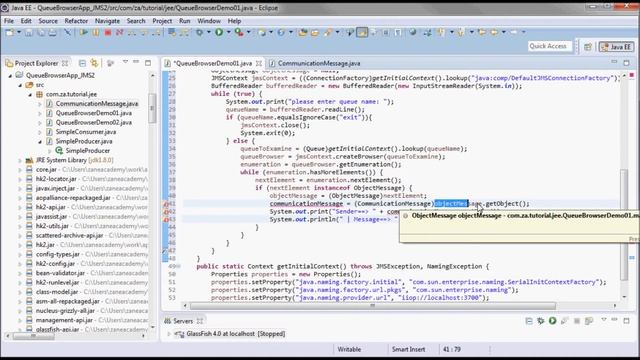This screenshot has height=360, width=640.
Task: Expand CommunicationMessage.java in the tree
Action: (x=40, y=104)
